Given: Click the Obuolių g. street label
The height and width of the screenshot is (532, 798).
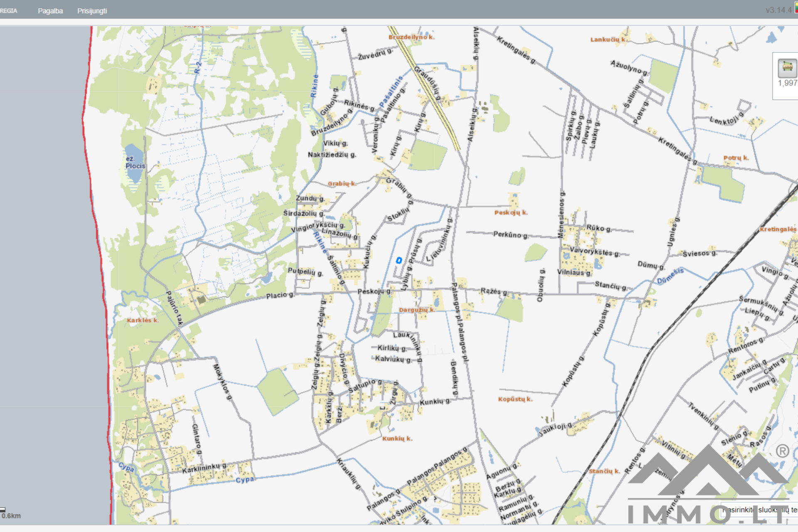Looking at the screenshot, I should pyautogui.click(x=540, y=285).
